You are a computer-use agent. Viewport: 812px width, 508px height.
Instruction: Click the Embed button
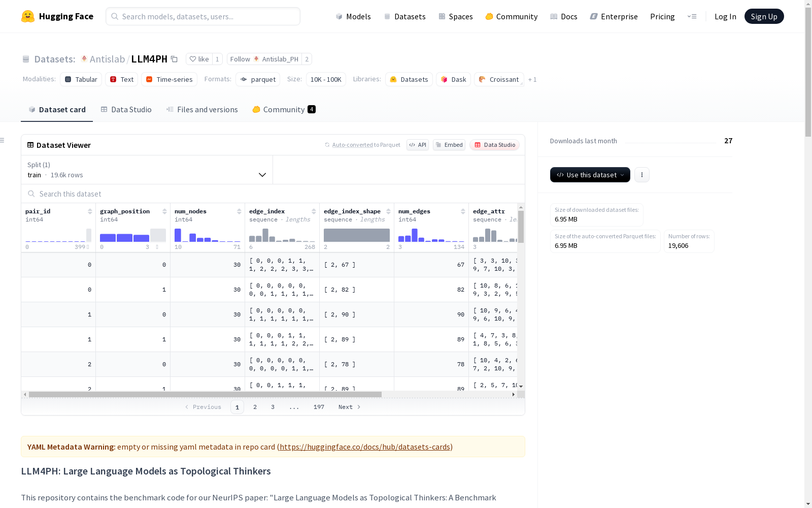(x=449, y=145)
